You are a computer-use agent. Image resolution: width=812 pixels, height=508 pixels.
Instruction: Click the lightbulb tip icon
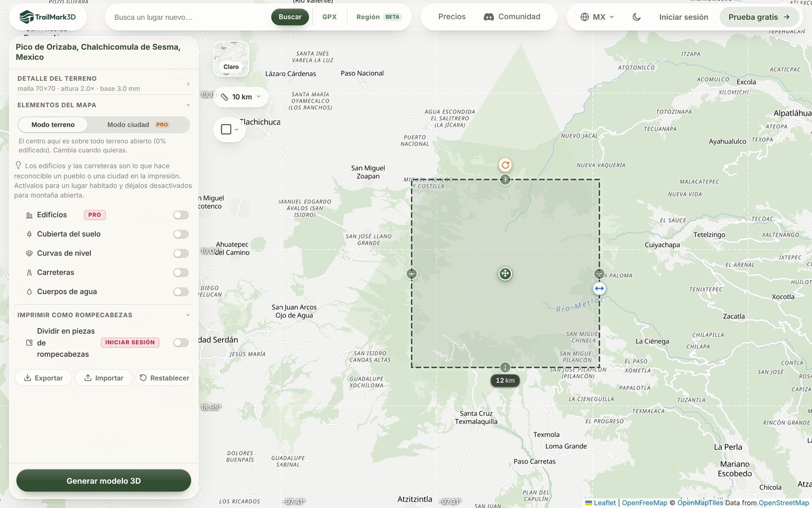(x=18, y=165)
